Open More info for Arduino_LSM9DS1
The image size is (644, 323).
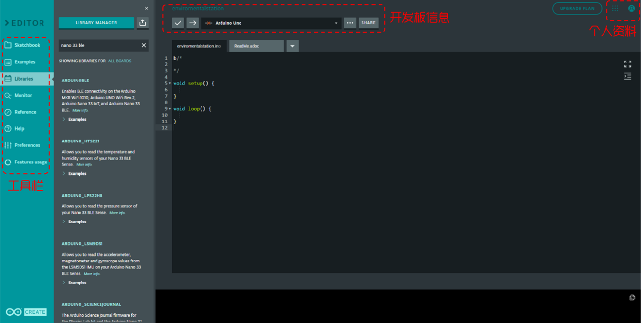(x=92, y=274)
